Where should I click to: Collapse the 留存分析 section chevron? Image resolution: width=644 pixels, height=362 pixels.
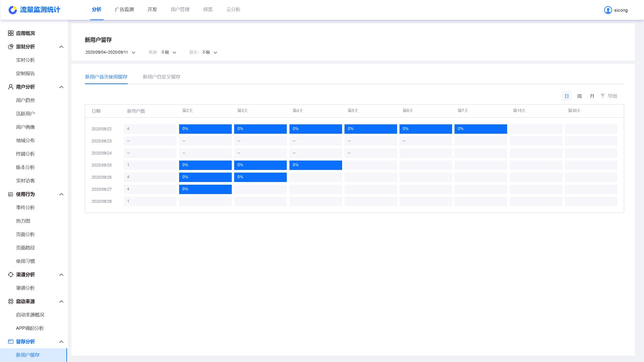(61, 342)
